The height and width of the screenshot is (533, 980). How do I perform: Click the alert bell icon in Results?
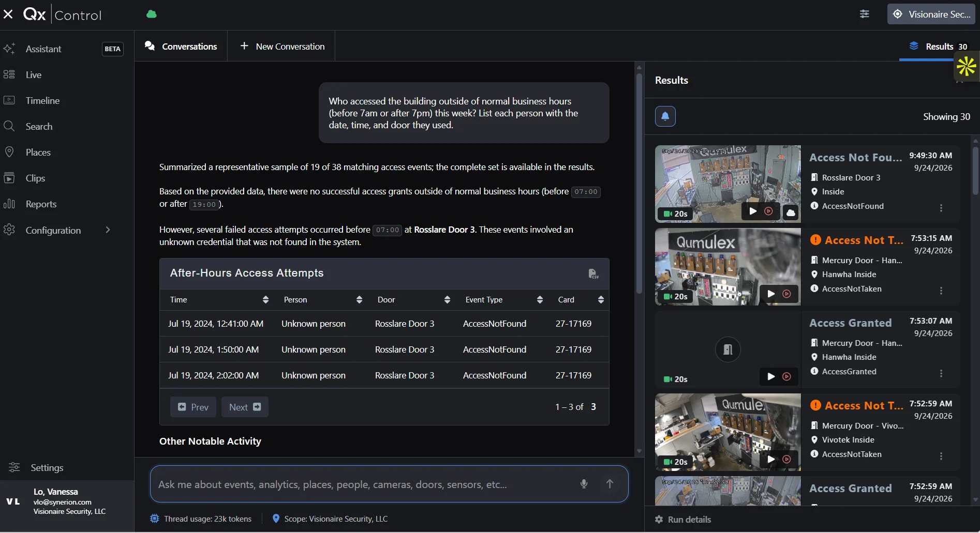coord(665,116)
